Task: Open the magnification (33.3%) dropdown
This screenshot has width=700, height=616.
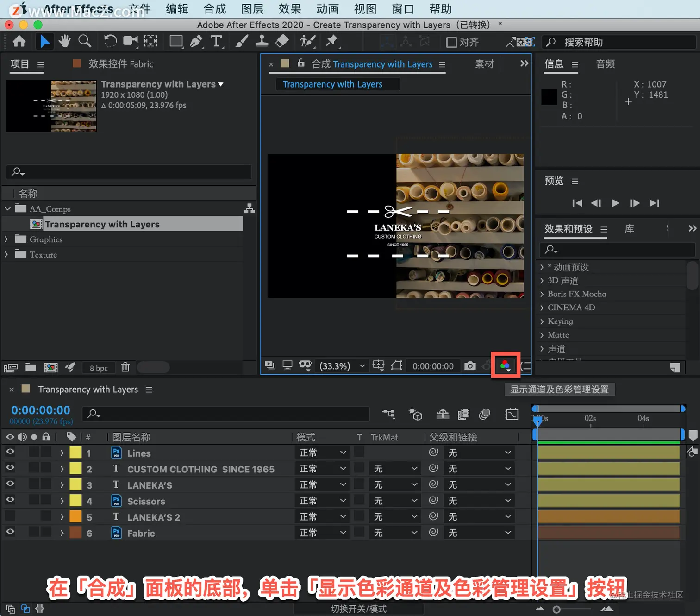Action: [x=343, y=366]
